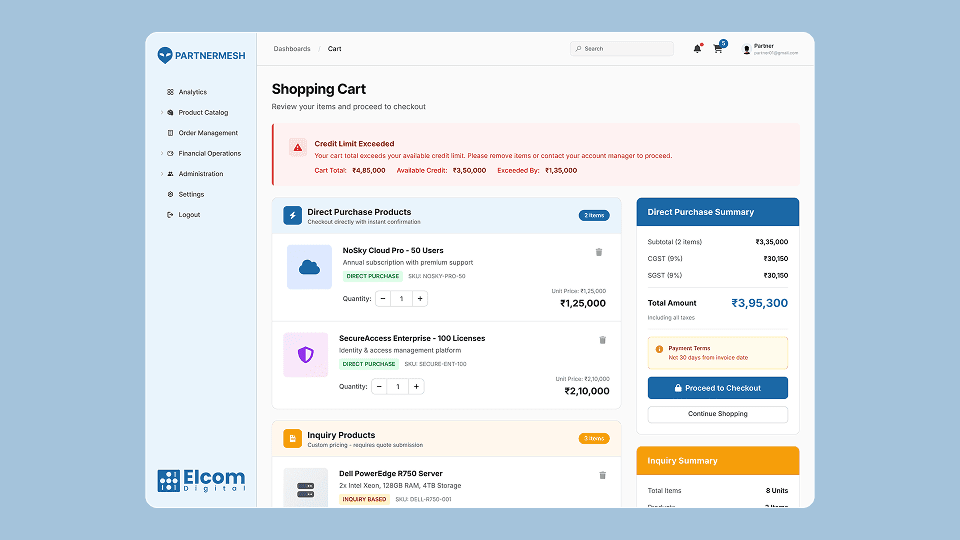Image resolution: width=960 pixels, height=540 pixels.
Task: Open the notifications bell icon
Action: point(697,49)
